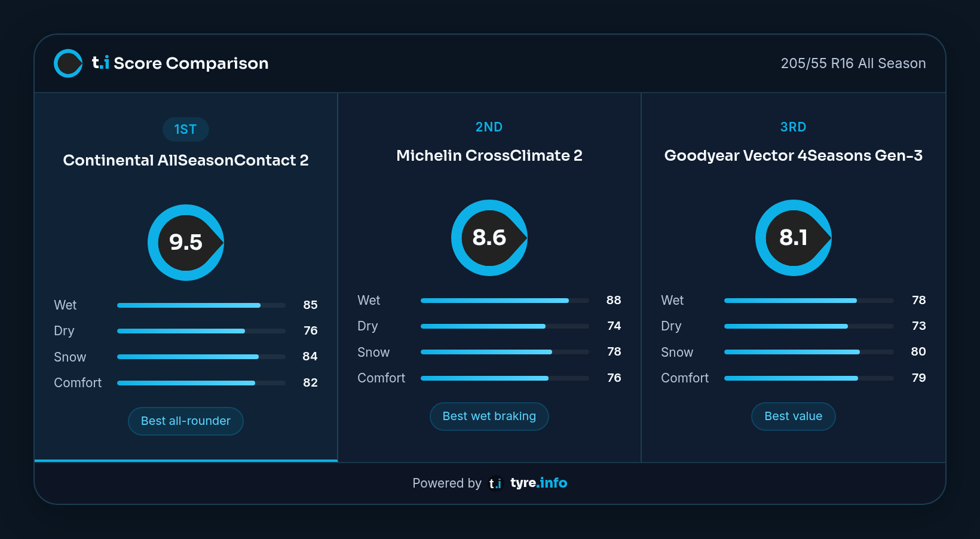Click Michelin Wet score bar

tap(505, 301)
